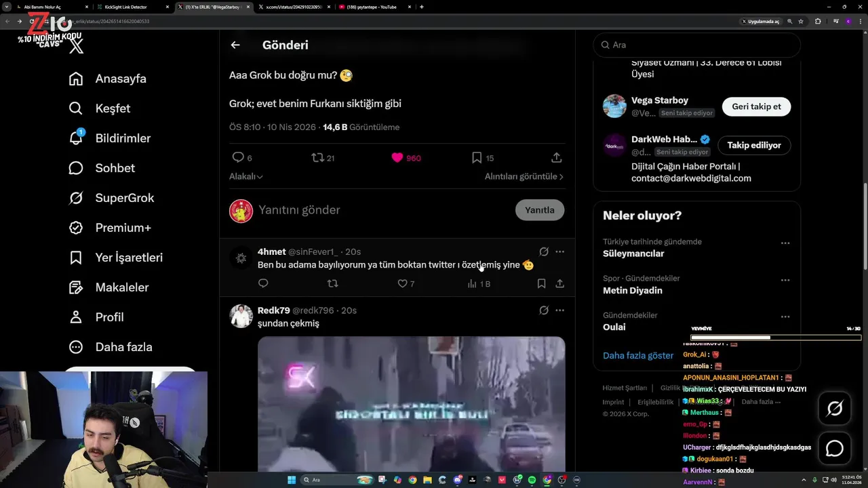Open Yer İşaretleri bookmarks page
Screen dimensions: 868x488
click(116, 258)
